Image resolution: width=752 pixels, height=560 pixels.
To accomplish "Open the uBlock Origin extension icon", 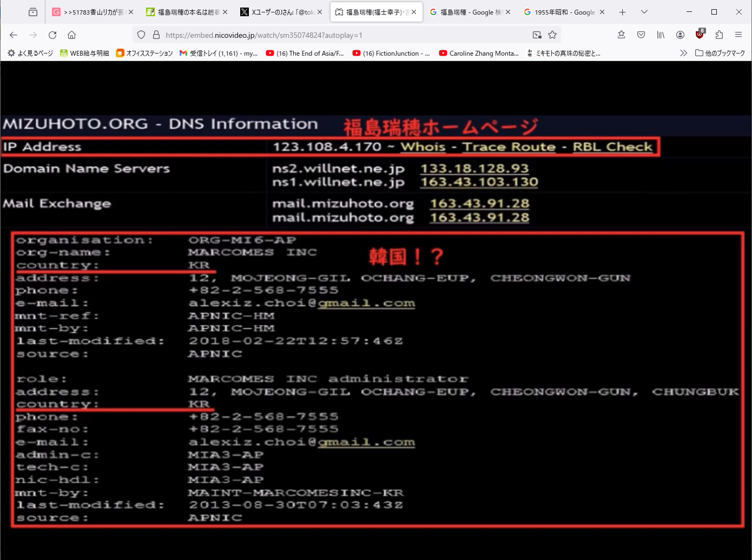I will [700, 35].
